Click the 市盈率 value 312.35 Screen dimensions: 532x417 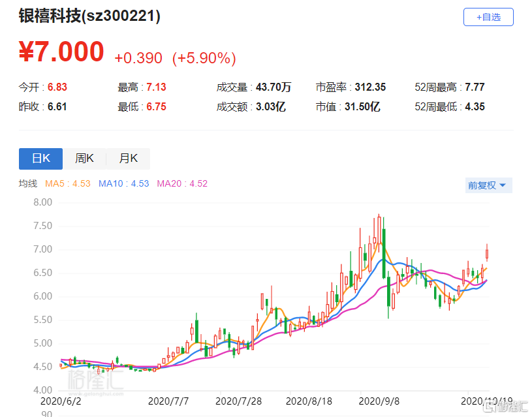click(x=370, y=87)
